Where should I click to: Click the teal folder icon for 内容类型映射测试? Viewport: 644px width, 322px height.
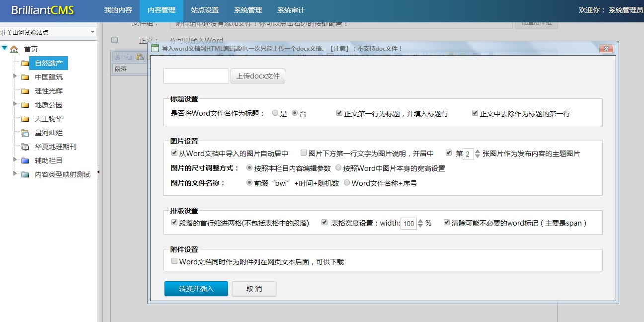tap(25, 174)
